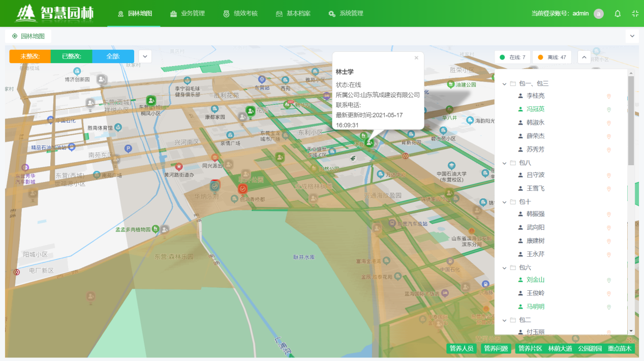Click personnel list scrollbar thumb
This screenshot has height=361, width=644.
(631, 121)
